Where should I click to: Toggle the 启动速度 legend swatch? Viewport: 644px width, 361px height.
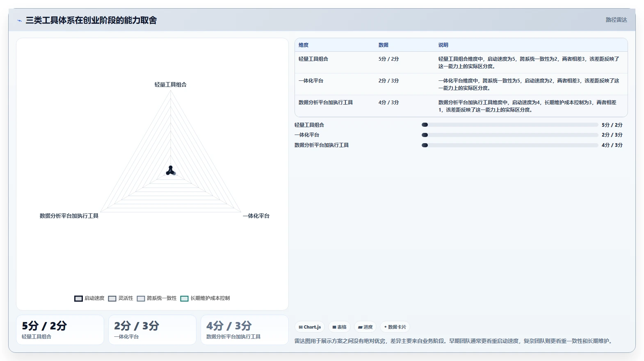tap(78, 299)
